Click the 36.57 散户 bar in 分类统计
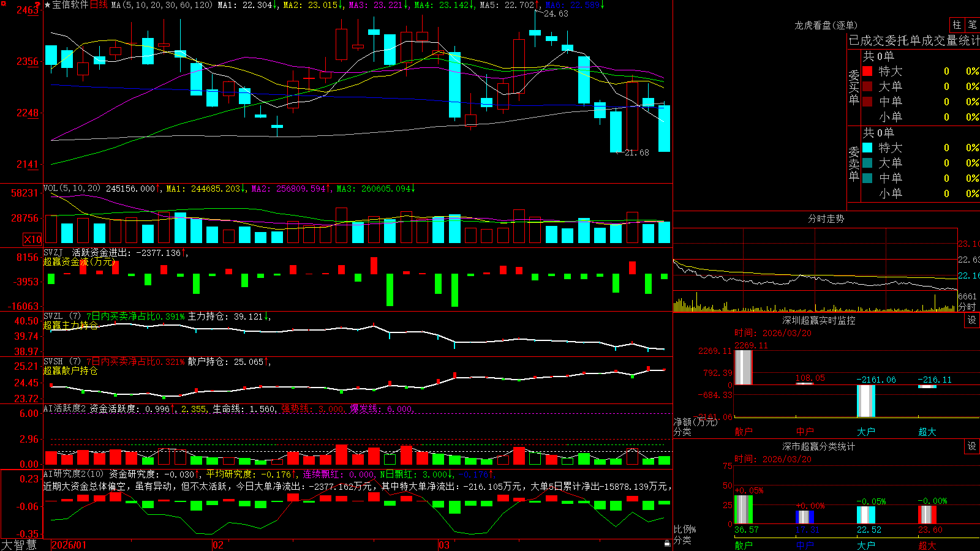Screen dimensions: 980x551 (x=744, y=509)
